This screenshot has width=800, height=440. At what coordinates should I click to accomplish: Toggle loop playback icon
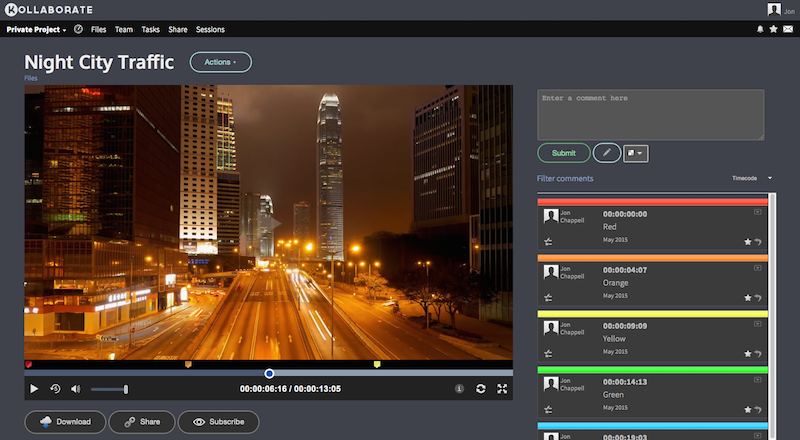pos(481,389)
